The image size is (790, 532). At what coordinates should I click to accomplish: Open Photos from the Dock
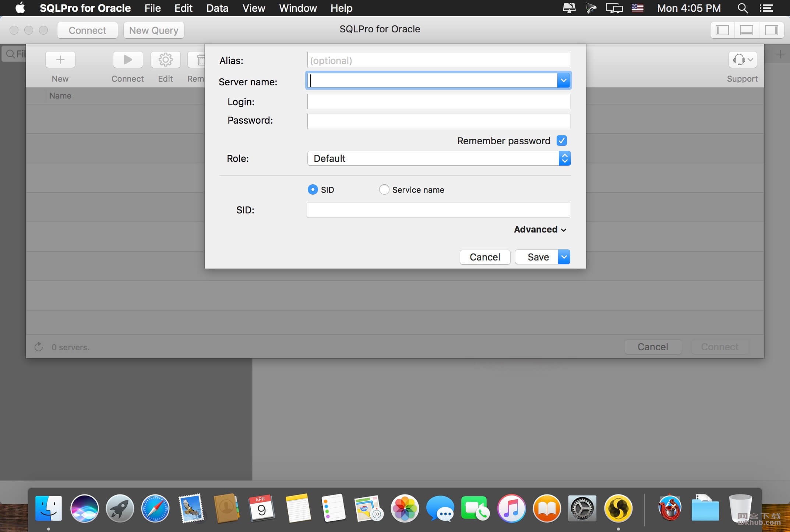pos(405,508)
